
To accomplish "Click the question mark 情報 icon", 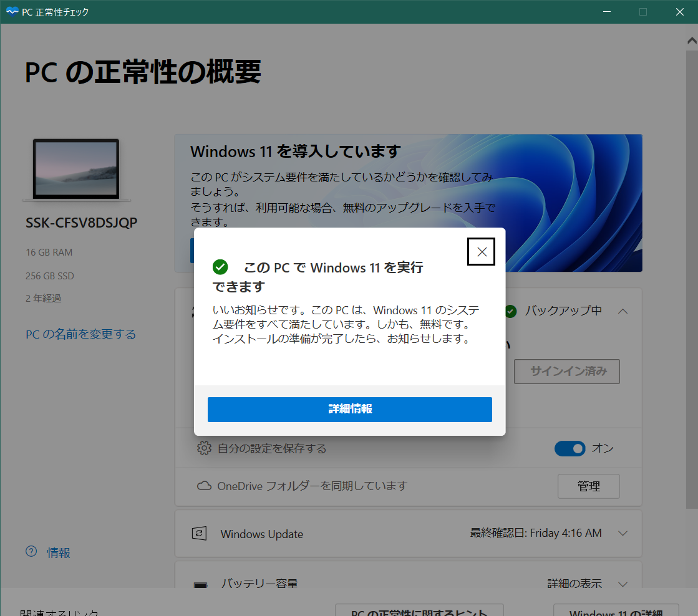I will [x=31, y=552].
